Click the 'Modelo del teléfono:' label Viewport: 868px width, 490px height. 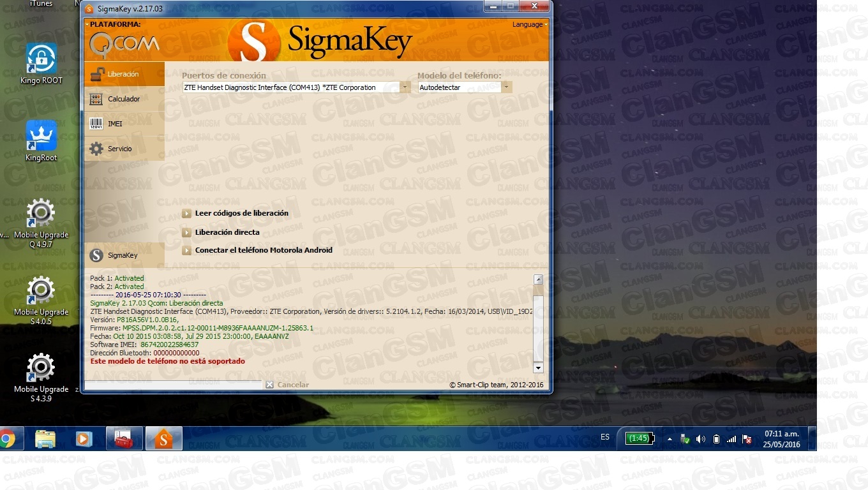460,75
